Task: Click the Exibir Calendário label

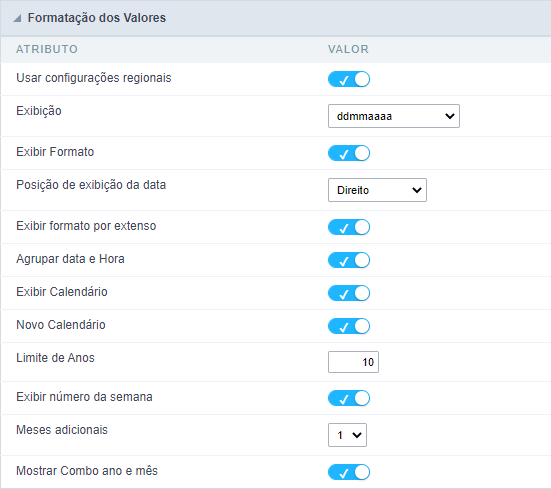Action: pyautogui.click(x=62, y=292)
